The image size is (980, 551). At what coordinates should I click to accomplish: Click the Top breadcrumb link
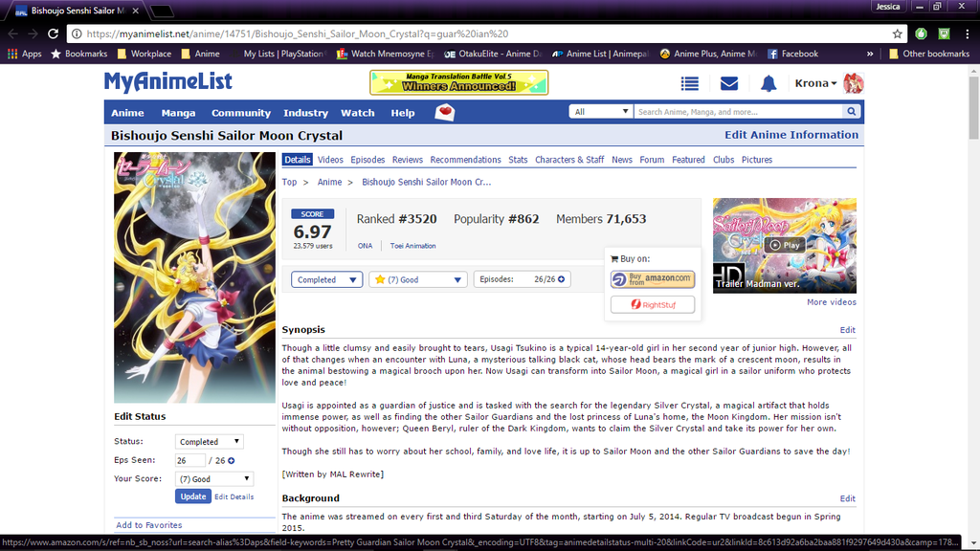289,183
